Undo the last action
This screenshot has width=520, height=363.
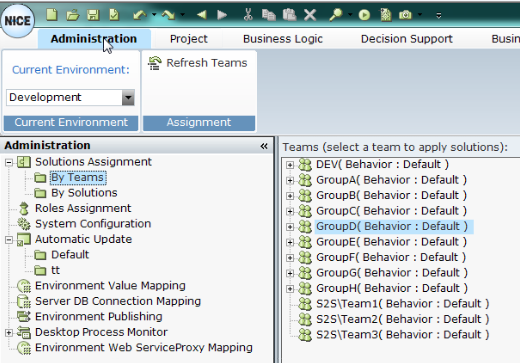[x=140, y=15]
